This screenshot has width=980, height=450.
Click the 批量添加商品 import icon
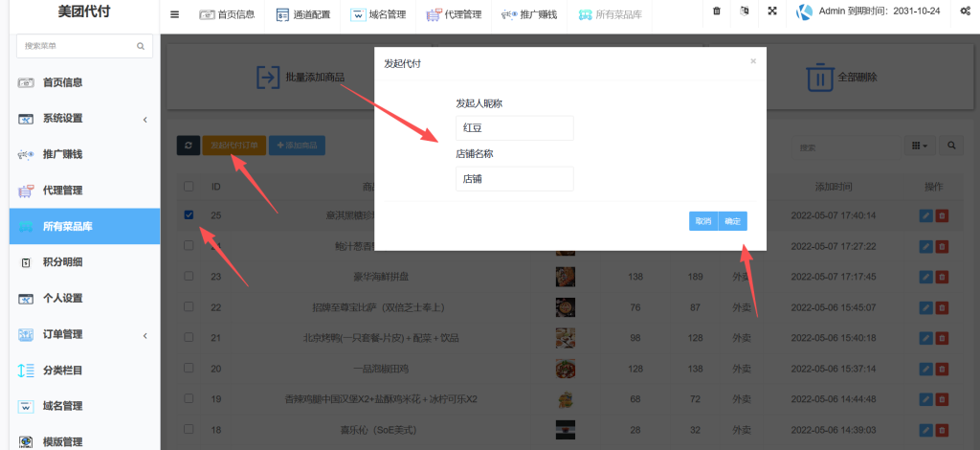point(268,77)
